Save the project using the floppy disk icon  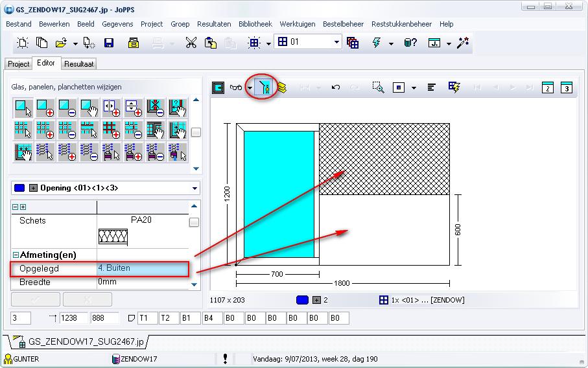(x=109, y=43)
